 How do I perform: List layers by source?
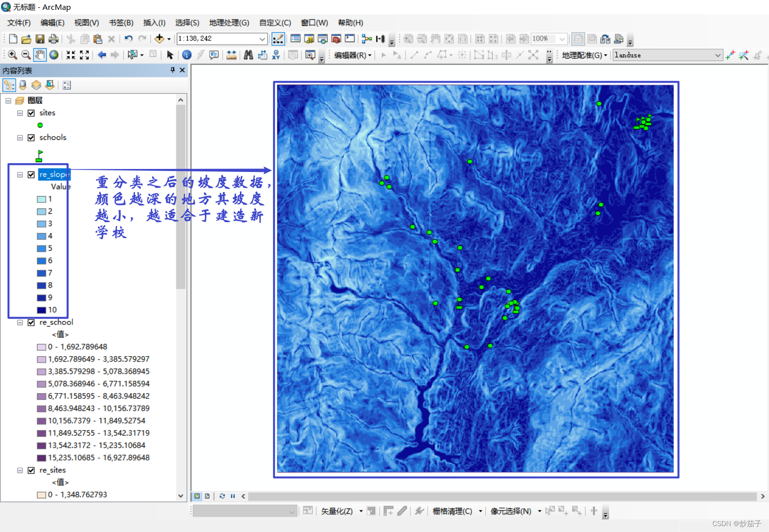point(23,85)
